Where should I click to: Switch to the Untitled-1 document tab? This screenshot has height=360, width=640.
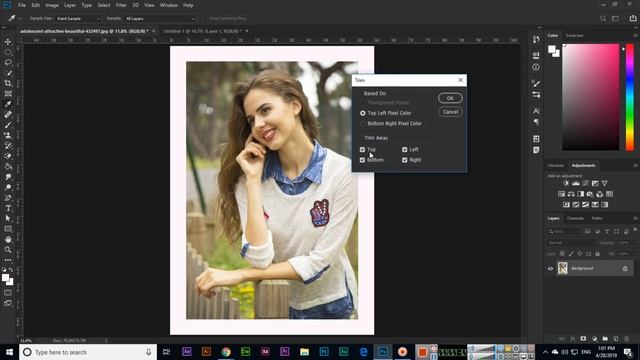pyautogui.click(x=202, y=31)
